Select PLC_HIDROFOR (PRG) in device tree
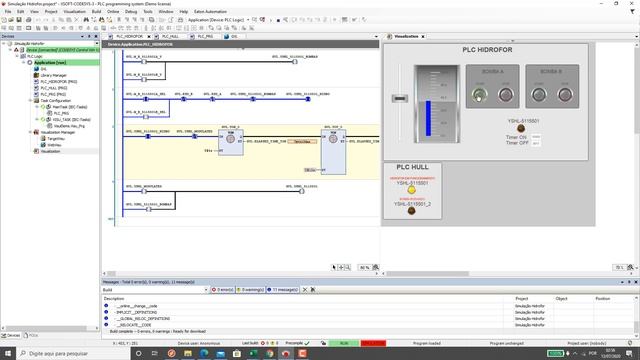The width and height of the screenshot is (640, 360). tap(59, 82)
